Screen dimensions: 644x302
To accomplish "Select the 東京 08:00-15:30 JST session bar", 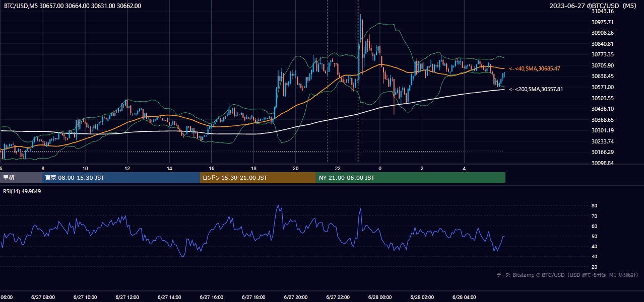I will coord(121,178).
